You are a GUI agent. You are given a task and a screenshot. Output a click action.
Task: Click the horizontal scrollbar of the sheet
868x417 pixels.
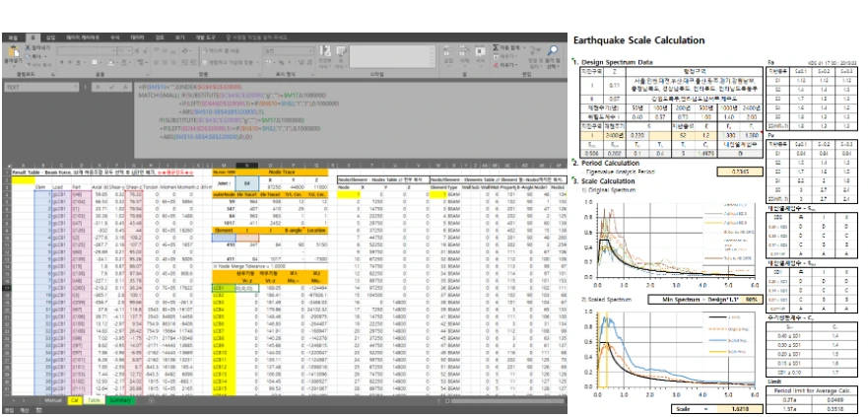pos(506,400)
